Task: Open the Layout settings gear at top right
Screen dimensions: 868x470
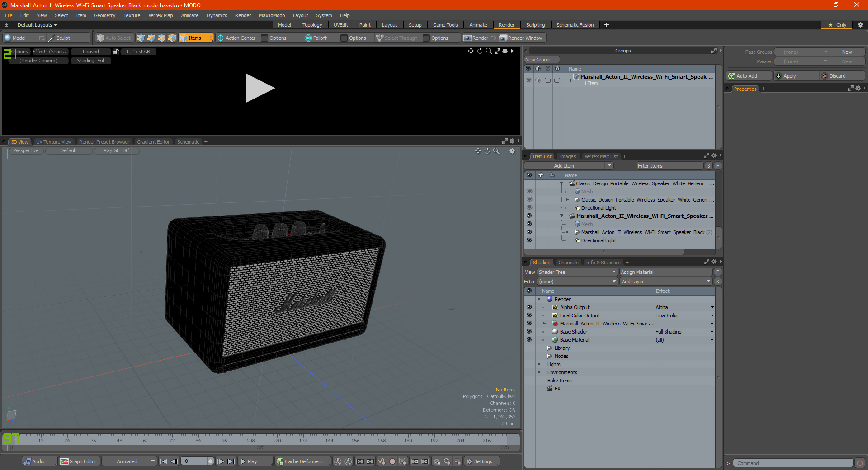Action: [860, 25]
